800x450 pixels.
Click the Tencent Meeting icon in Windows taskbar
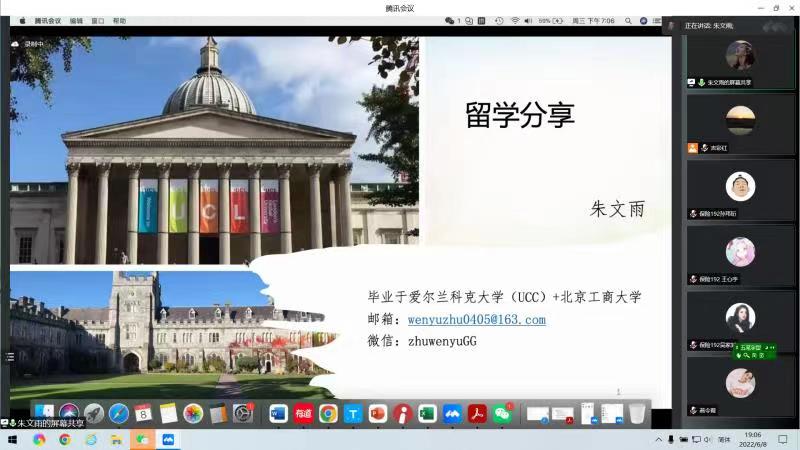pyautogui.click(x=168, y=439)
